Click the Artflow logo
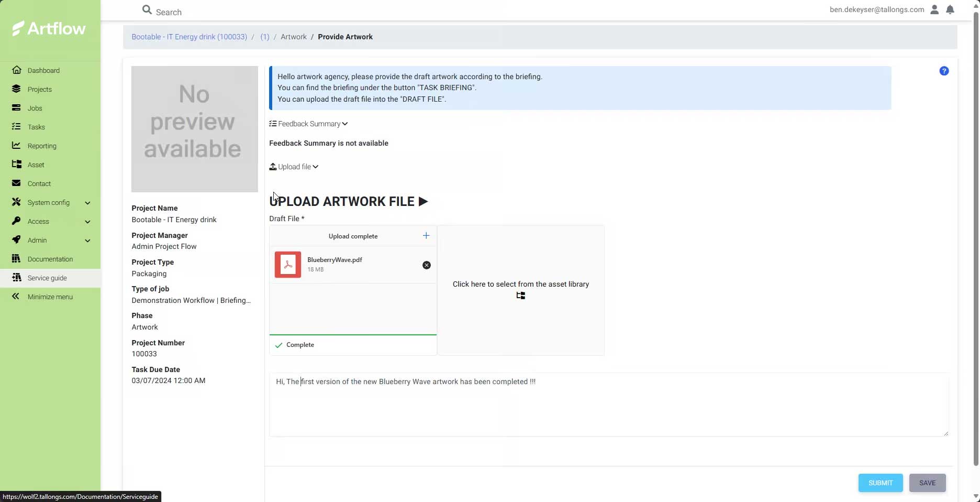The image size is (980, 502). (x=50, y=29)
